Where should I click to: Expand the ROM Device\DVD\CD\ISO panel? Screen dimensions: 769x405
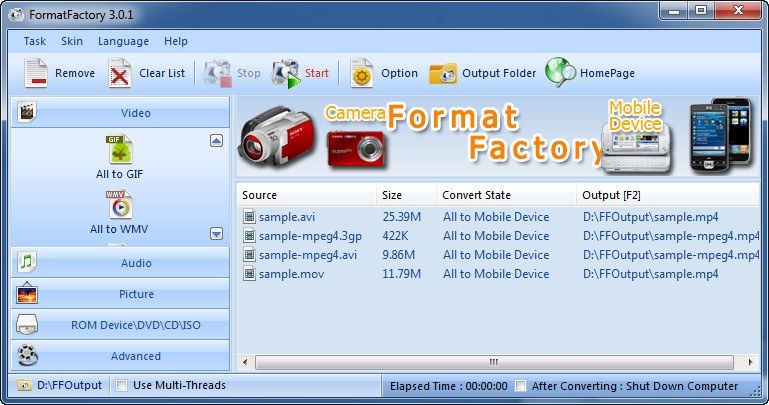point(120,325)
